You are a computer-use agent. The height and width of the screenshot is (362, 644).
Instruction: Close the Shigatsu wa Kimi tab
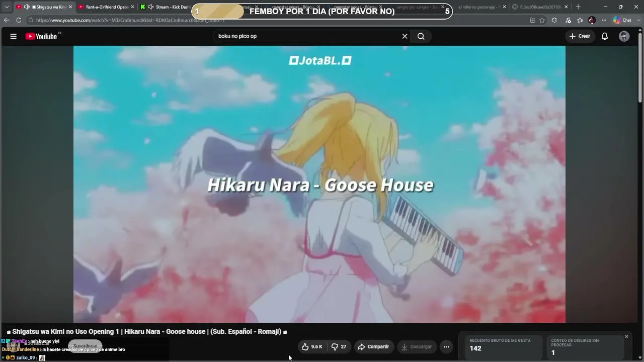pyautogui.click(x=70, y=7)
